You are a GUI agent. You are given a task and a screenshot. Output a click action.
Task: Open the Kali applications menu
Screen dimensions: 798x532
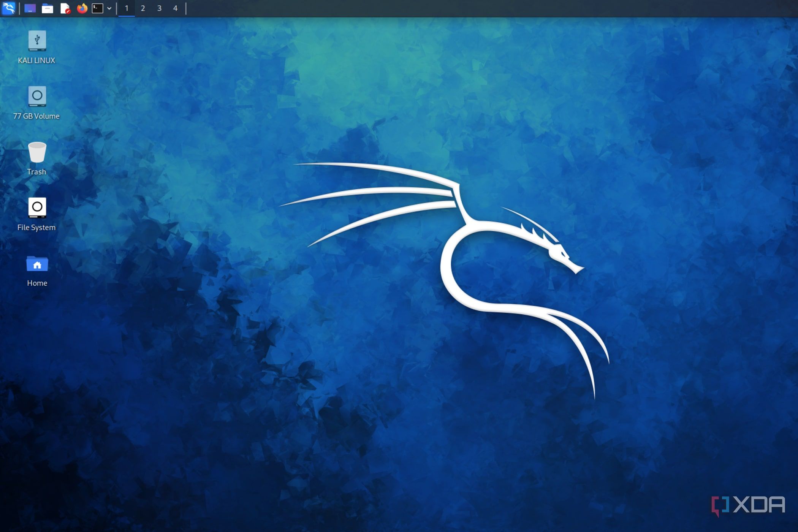coord(8,8)
